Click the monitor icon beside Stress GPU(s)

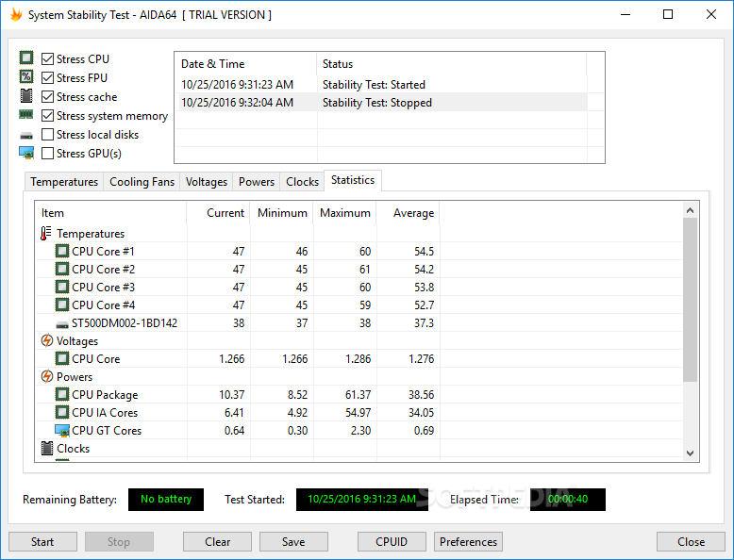pos(26,153)
